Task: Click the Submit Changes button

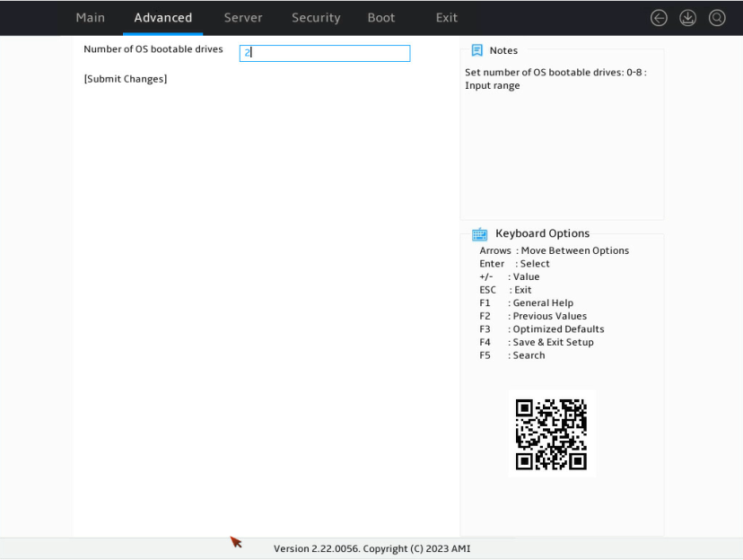Action: click(126, 79)
